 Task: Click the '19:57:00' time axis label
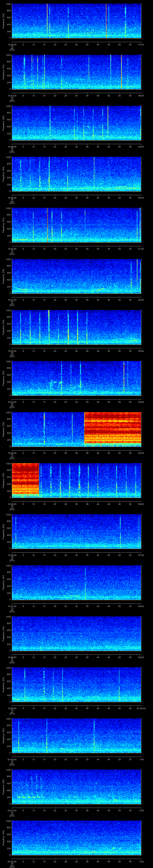point(12,606)
